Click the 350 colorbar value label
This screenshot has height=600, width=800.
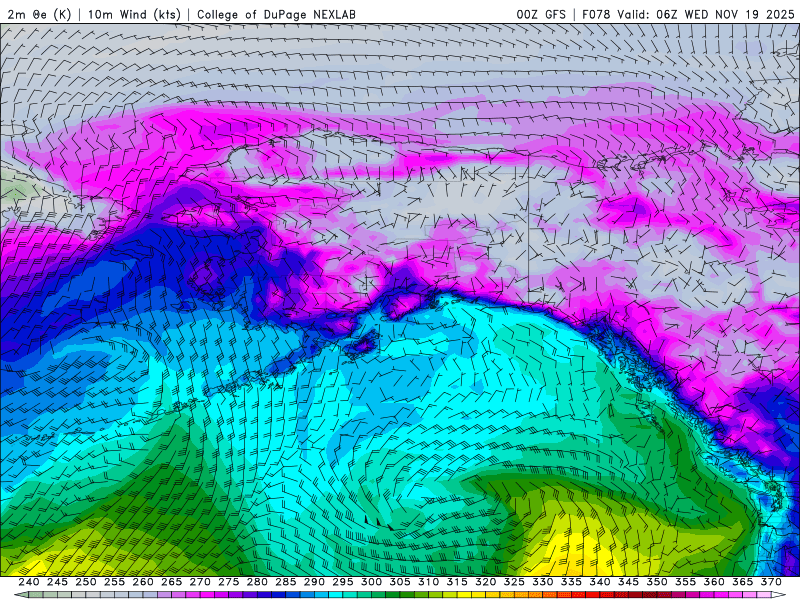click(657, 582)
